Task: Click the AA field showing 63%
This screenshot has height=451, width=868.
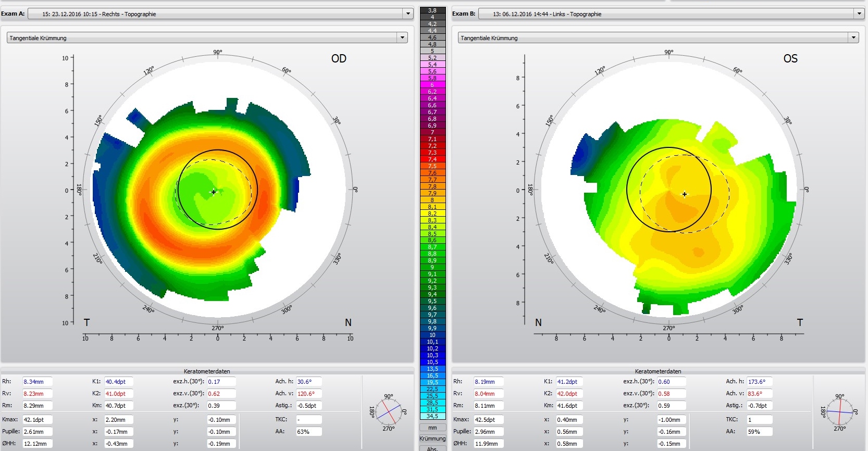Action: (309, 432)
